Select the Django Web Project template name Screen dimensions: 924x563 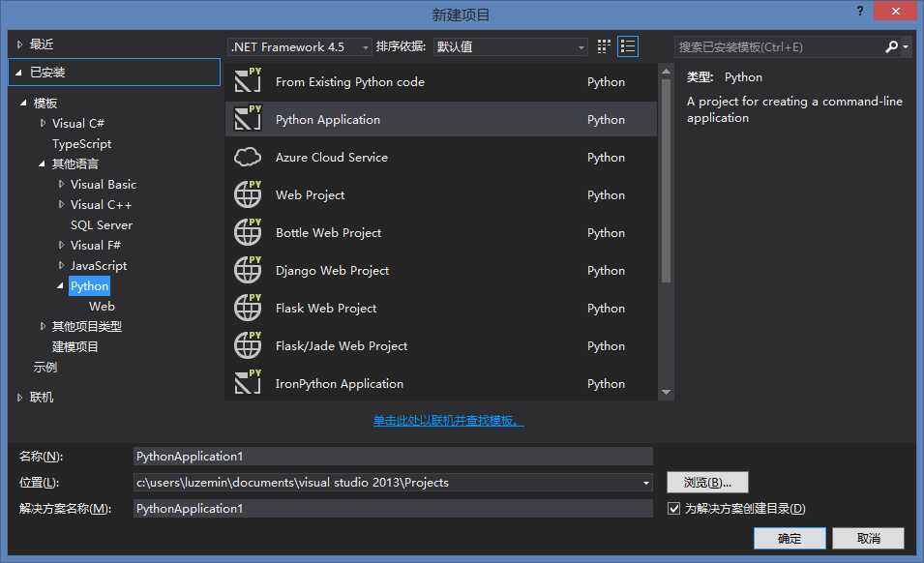pos(333,270)
